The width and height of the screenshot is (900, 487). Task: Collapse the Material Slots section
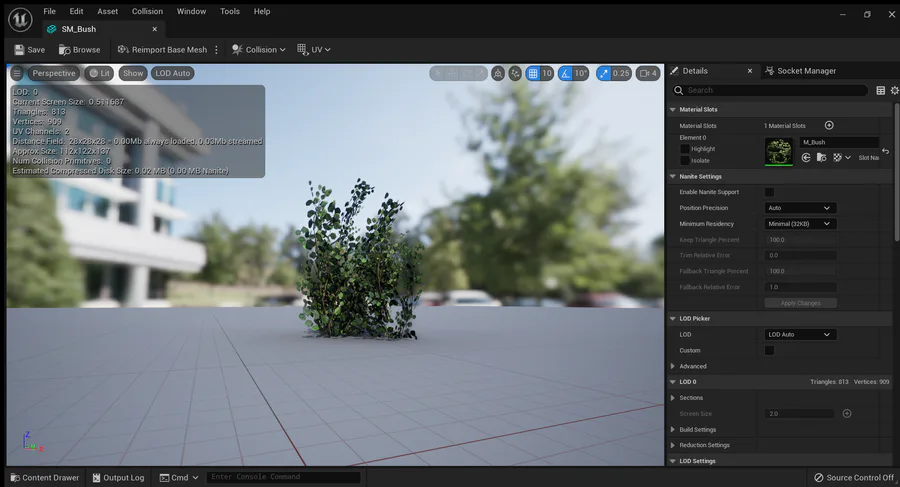point(673,109)
